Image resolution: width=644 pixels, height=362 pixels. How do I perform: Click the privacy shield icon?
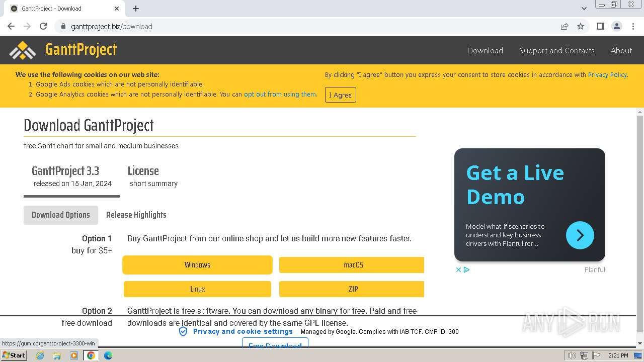click(183, 332)
